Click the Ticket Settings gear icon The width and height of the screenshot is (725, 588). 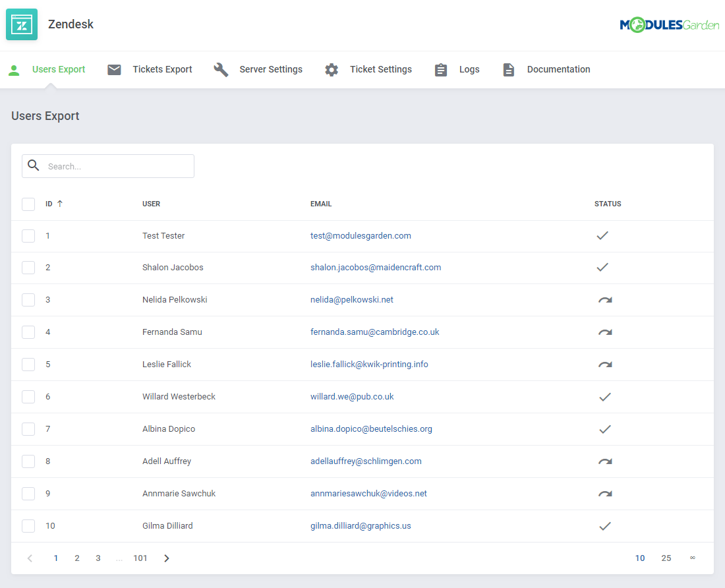(x=331, y=69)
